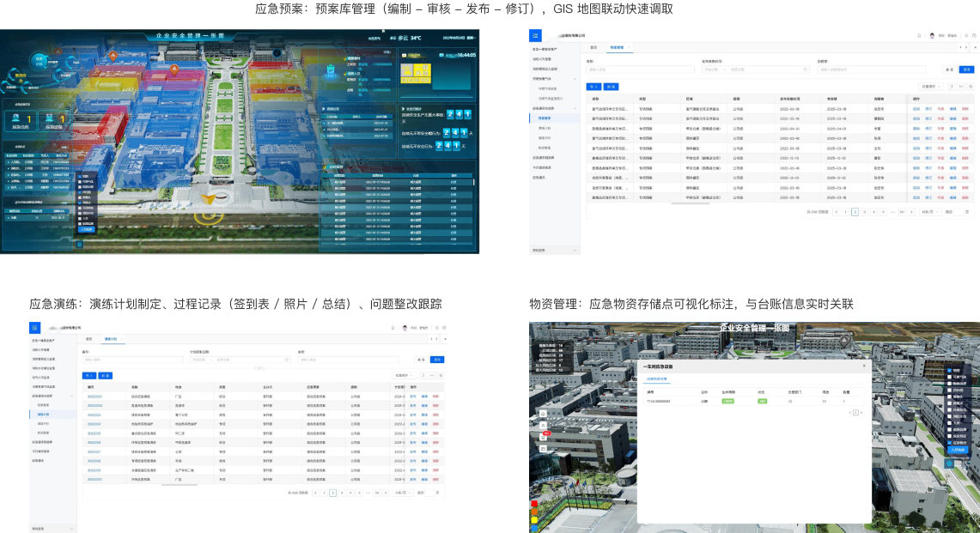Open the blue layer settings gear on the 3D map
The width and height of the screenshot is (980, 533).
click(x=949, y=463)
